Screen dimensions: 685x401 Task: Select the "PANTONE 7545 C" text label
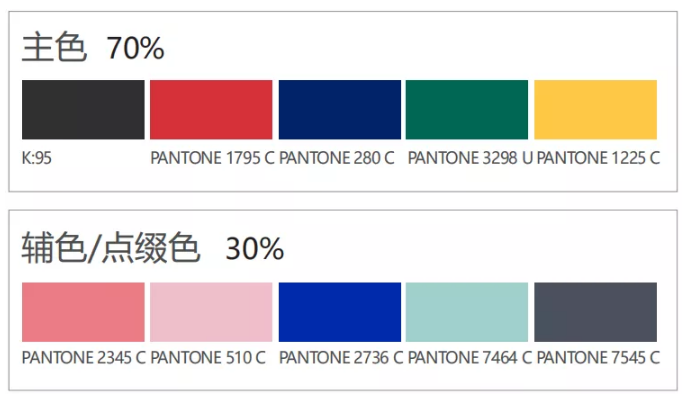coord(598,357)
